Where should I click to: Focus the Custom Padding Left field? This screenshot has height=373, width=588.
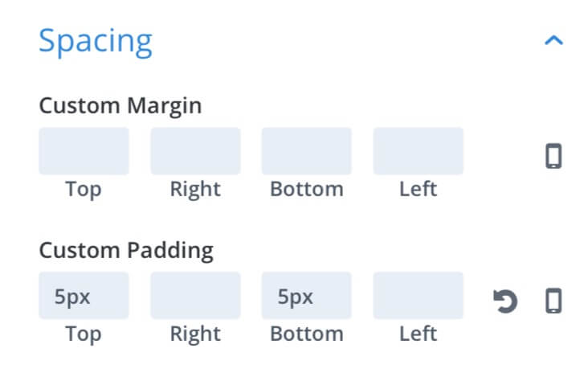point(419,296)
